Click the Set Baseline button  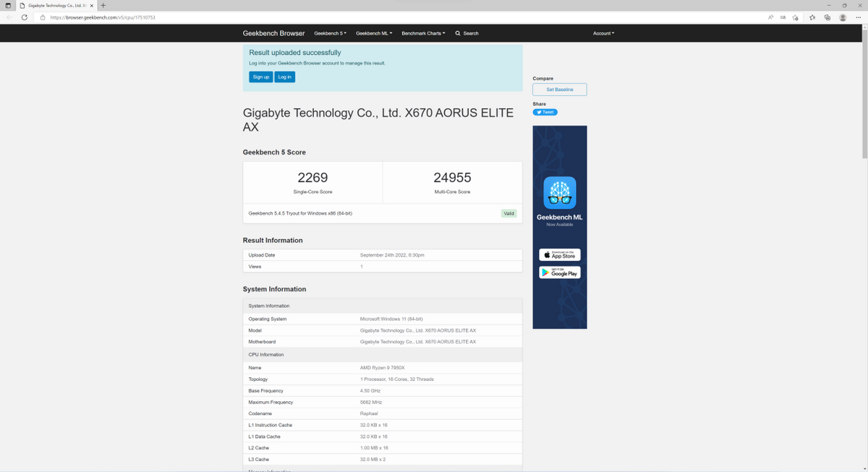coord(560,90)
